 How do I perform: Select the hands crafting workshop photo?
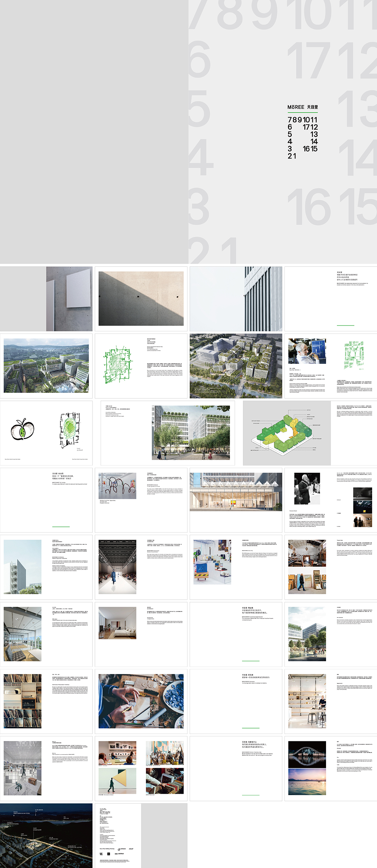(x=141, y=701)
